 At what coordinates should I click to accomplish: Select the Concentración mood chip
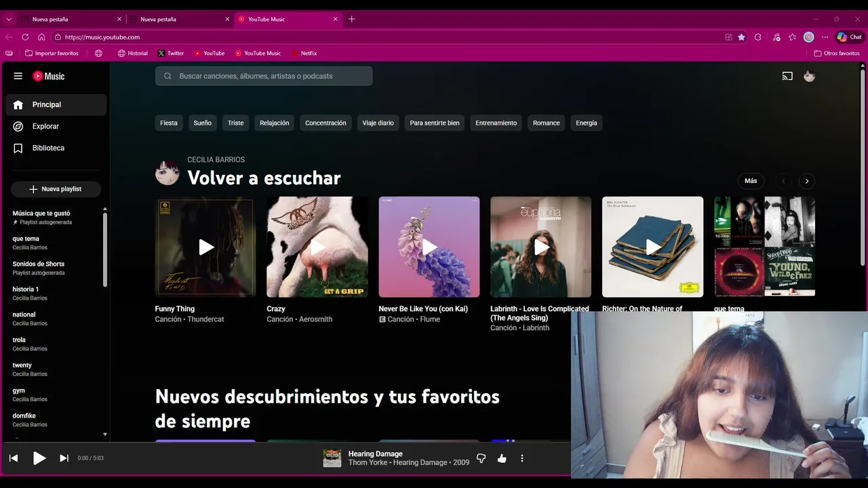pyautogui.click(x=325, y=123)
